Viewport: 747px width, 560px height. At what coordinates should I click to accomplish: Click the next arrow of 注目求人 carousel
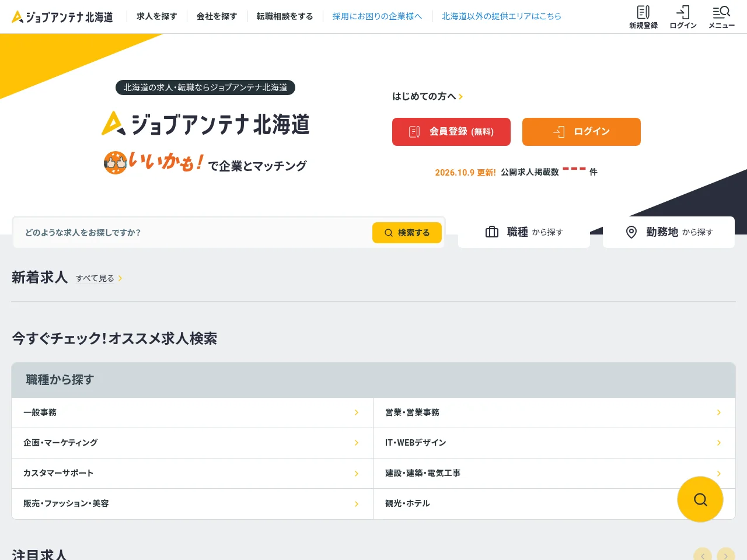726,555
